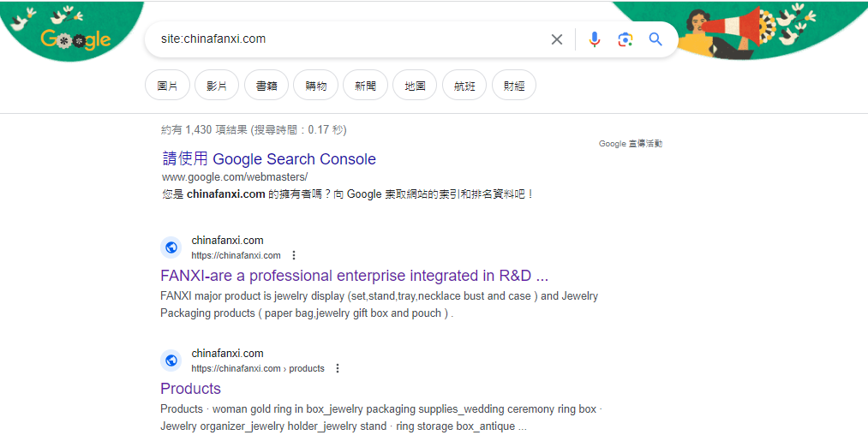The width and height of the screenshot is (868, 447).
Task: Click the FANXI major product description snippet
Action: [380, 304]
